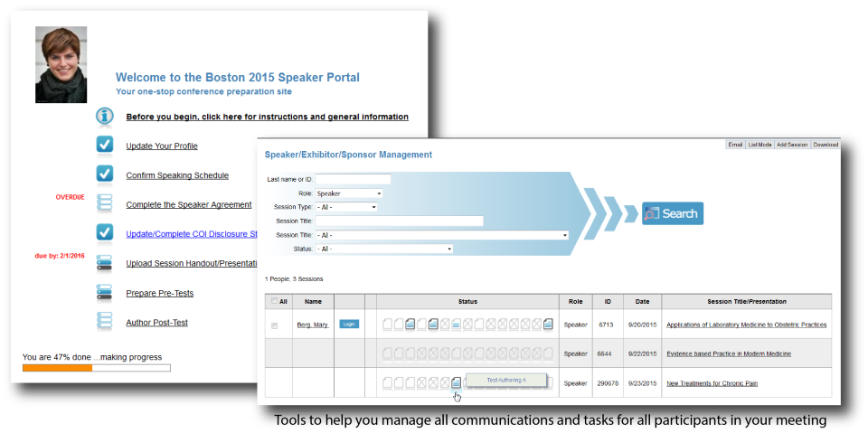Open Complete the Speaker Agreement link
Viewport: 868px width, 433px height.
189,205
